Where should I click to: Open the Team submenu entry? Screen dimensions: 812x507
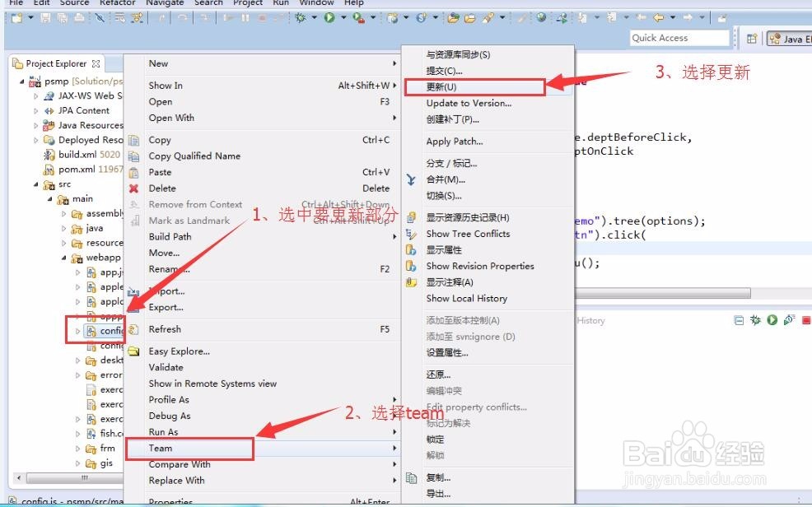(263, 448)
